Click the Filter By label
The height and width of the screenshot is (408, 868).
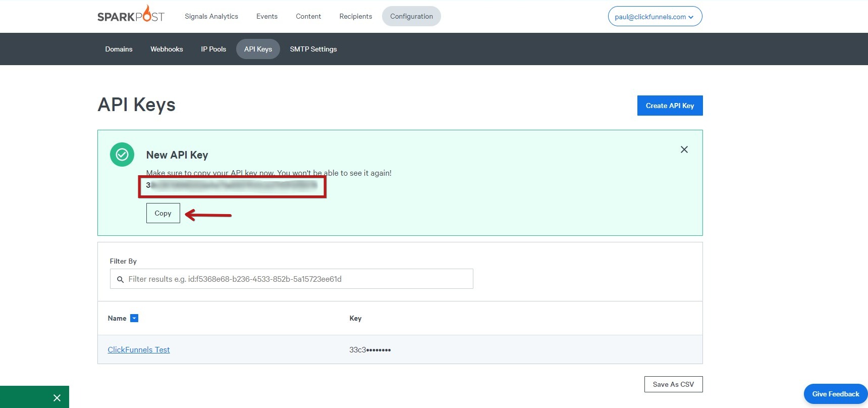click(x=123, y=261)
